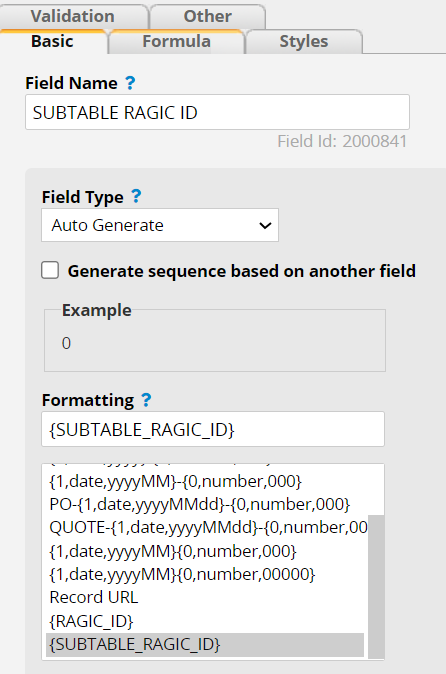Click the Formatting text input
Image resolution: width=446 pixels, height=674 pixels.
tap(213, 429)
